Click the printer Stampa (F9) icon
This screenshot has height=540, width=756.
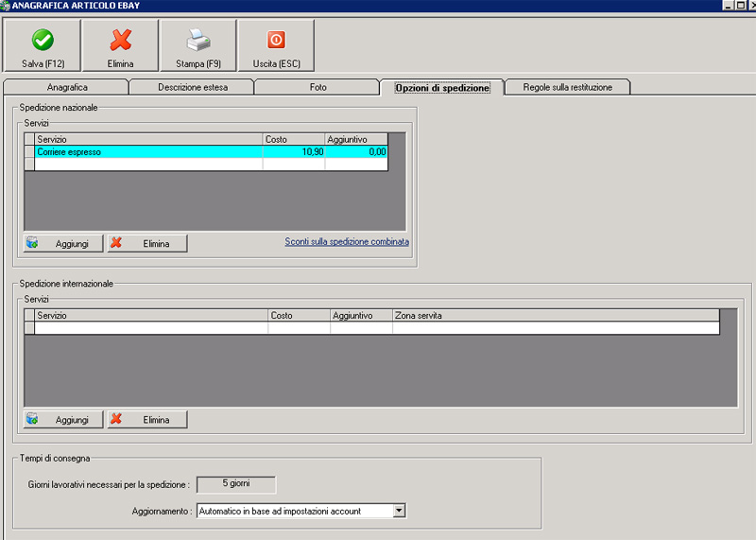click(x=198, y=40)
